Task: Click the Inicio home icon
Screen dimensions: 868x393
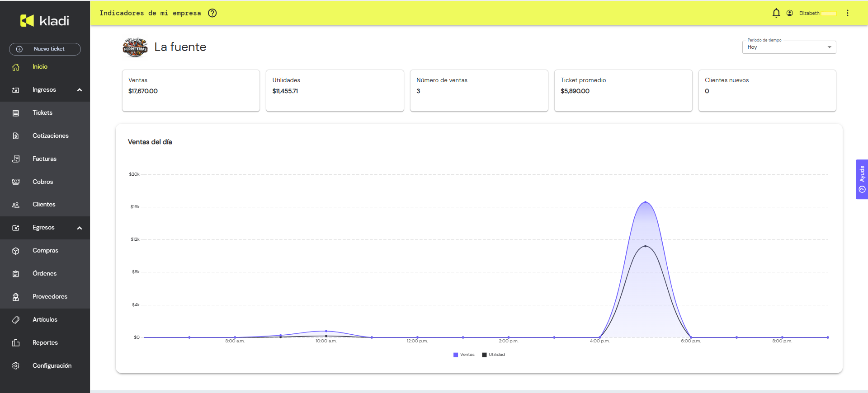Action: point(16,67)
